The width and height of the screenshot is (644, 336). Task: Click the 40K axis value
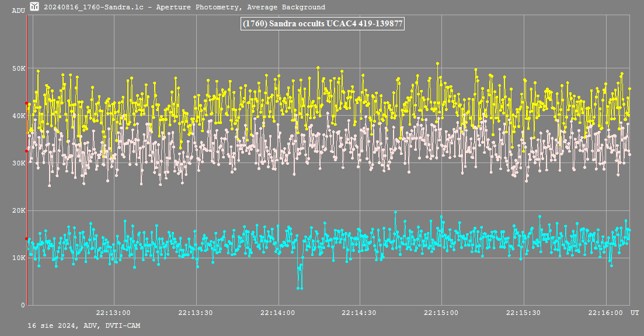[19, 116]
